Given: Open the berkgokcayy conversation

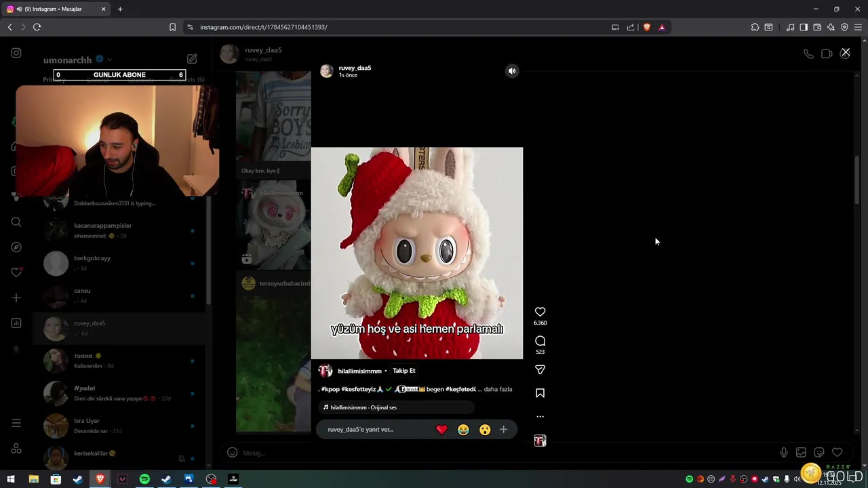Looking at the screenshot, I should [119, 263].
